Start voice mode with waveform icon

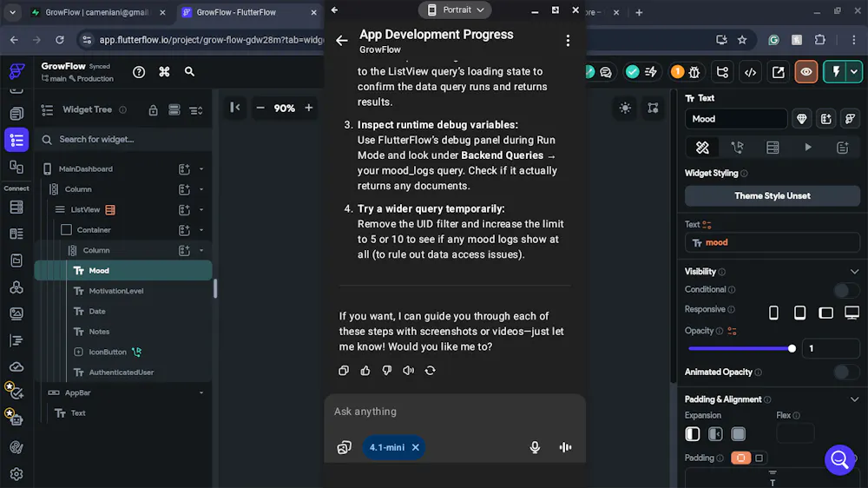click(565, 447)
